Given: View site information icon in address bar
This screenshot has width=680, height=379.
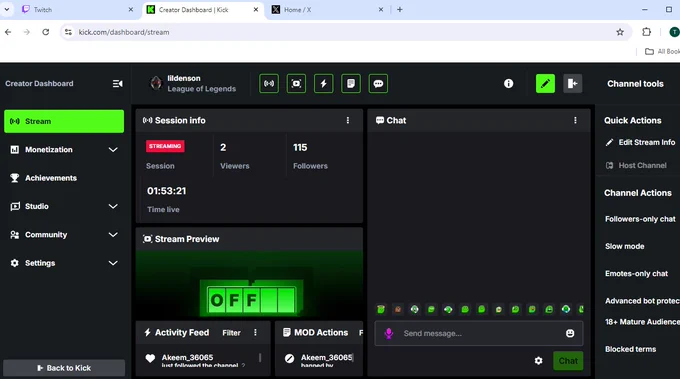Looking at the screenshot, I should pyautogui.click(x=68, y=32).
